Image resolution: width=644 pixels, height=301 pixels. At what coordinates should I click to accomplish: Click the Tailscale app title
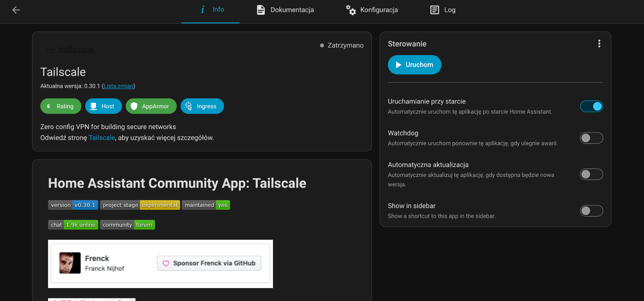click(63, 72)
